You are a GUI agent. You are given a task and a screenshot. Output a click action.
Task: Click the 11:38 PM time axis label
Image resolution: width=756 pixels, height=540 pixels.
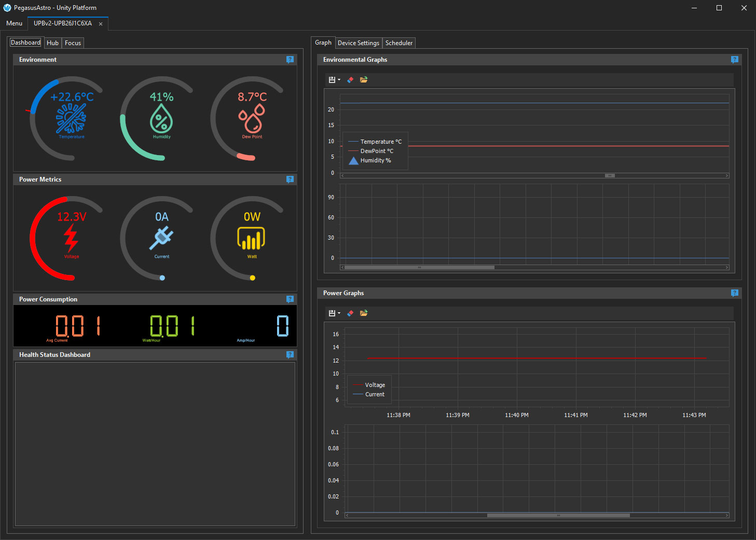tap(398, 416)
